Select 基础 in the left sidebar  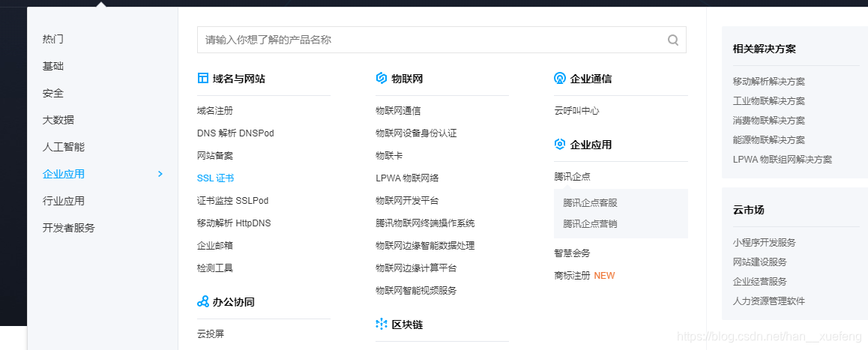[53, 67]
